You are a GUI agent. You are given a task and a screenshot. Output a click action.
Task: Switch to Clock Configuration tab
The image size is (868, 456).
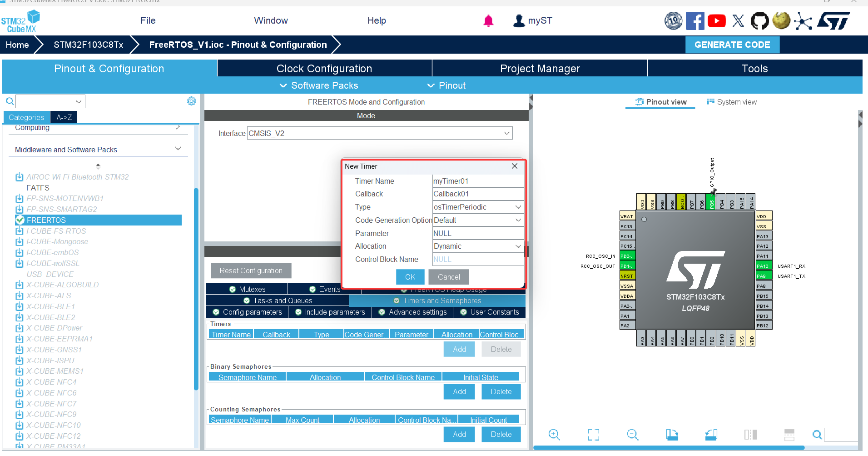(324, 69)
